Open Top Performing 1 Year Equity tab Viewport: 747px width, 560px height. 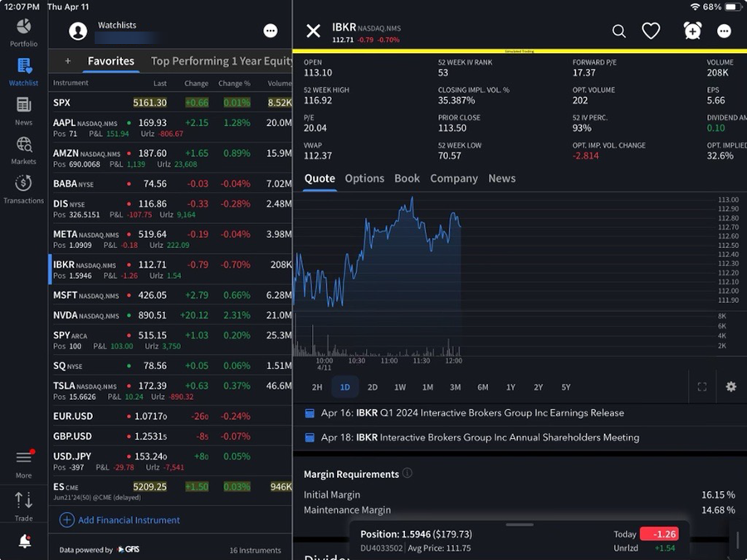[222, 61]
